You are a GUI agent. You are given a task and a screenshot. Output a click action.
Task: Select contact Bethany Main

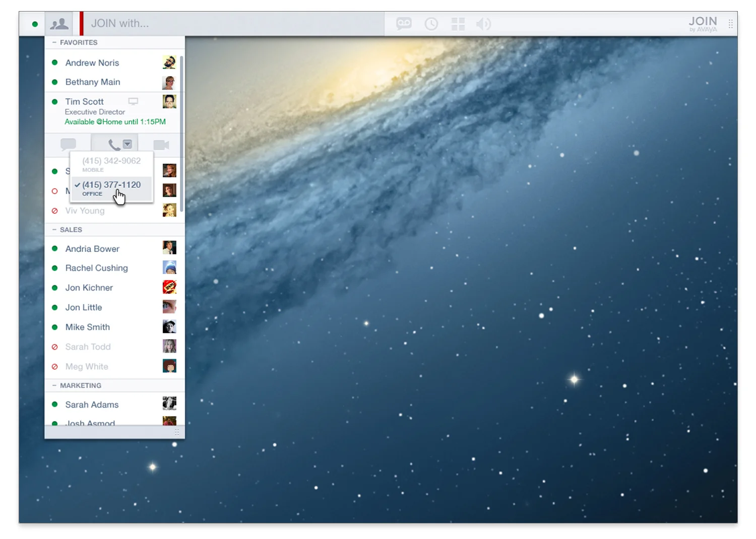93,82
